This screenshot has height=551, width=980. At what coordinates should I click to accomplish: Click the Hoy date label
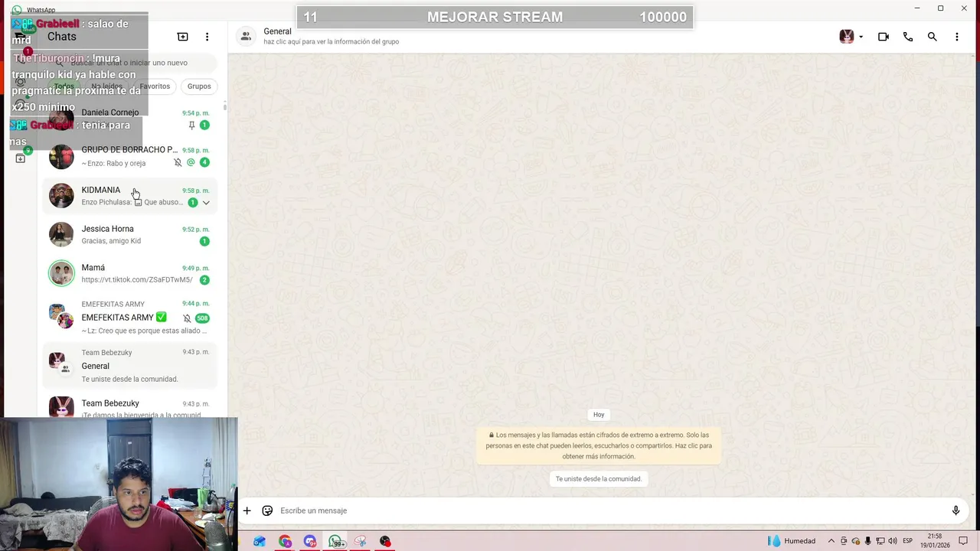pyautogui.click(x=599, y=415)
